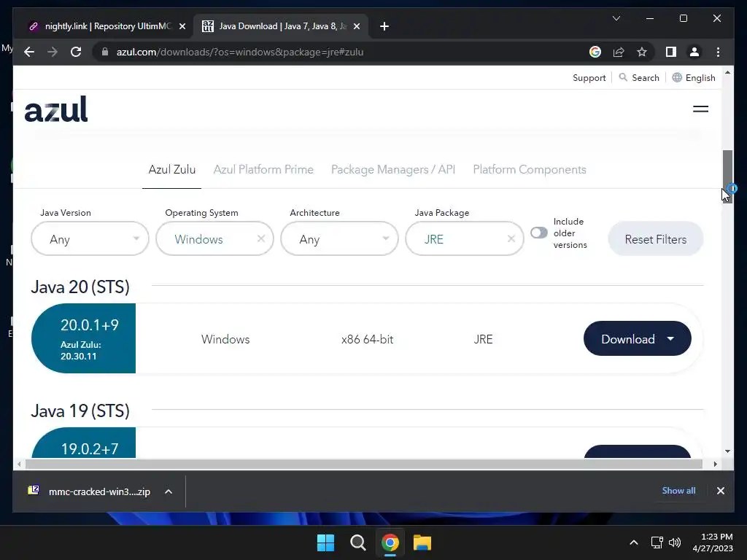Open volume control tray icon
The height and width of the screenshot is (560, 747).
[x=675, y=542]
